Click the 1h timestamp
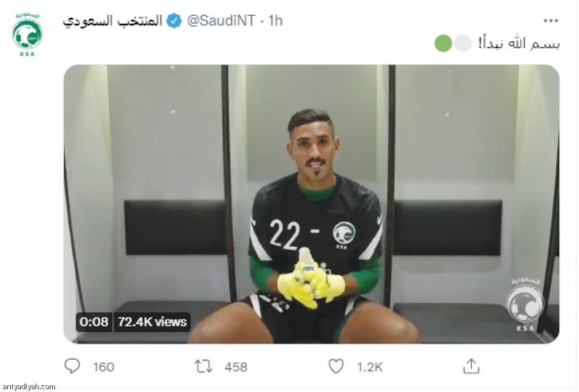The width and height of the screenshot is (579, 392). pos(275,21)
